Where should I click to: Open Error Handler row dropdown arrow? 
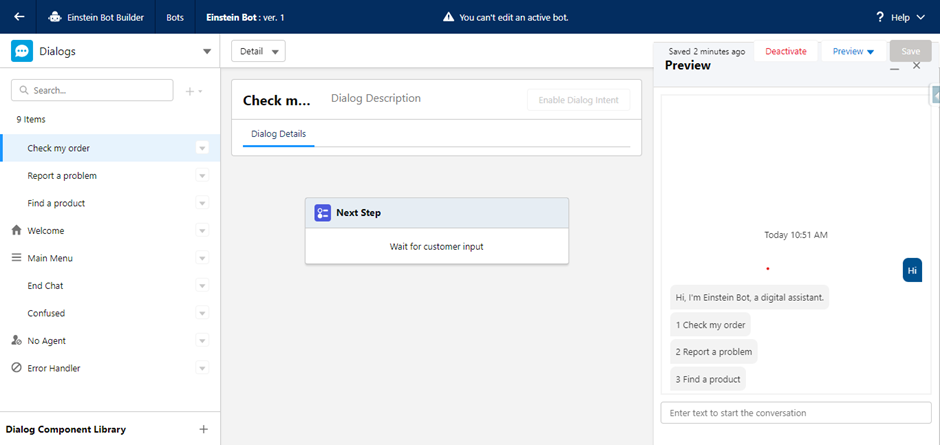click(x=202, y=368)
